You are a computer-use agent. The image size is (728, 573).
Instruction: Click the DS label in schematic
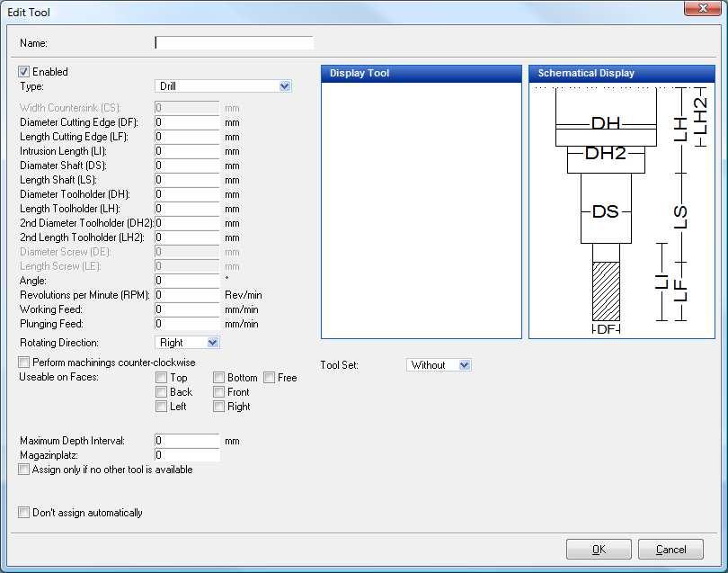tap(606, 212)
